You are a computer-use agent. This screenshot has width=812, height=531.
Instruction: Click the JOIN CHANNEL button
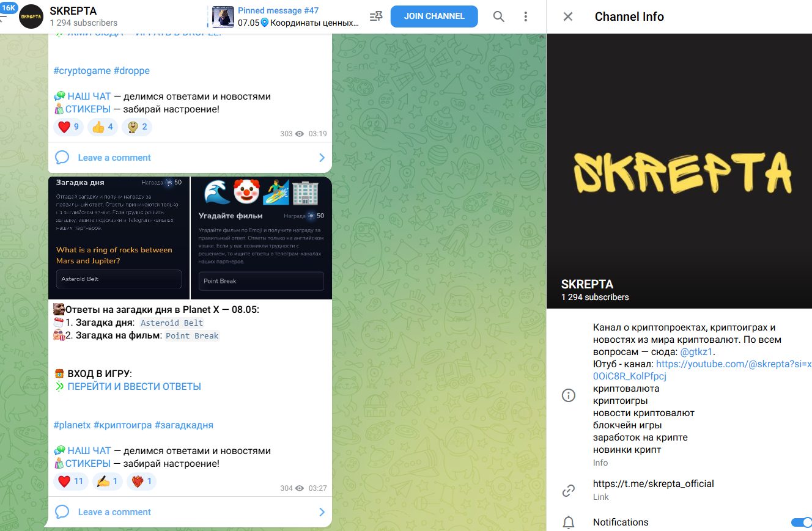tap(434, 16)
